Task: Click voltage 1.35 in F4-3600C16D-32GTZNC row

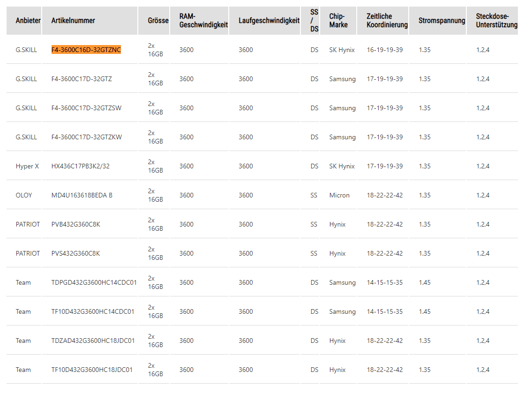Action: point(425,50)
